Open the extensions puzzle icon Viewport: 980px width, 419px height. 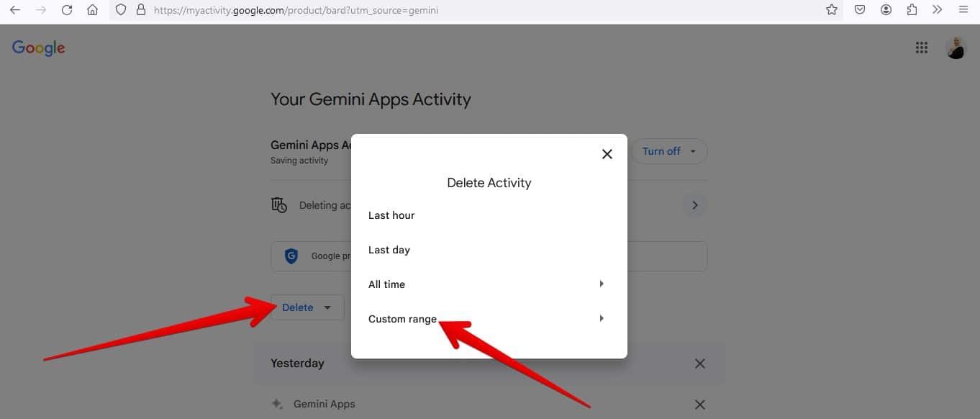[912, 10]
